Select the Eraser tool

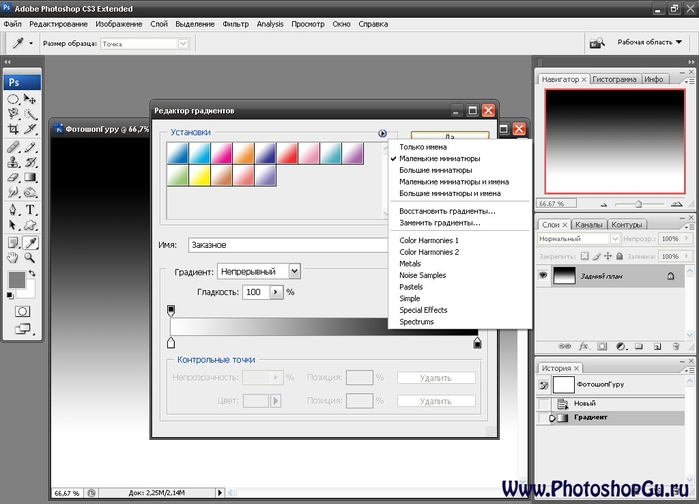pyautogui.click(x=13, y=177)
